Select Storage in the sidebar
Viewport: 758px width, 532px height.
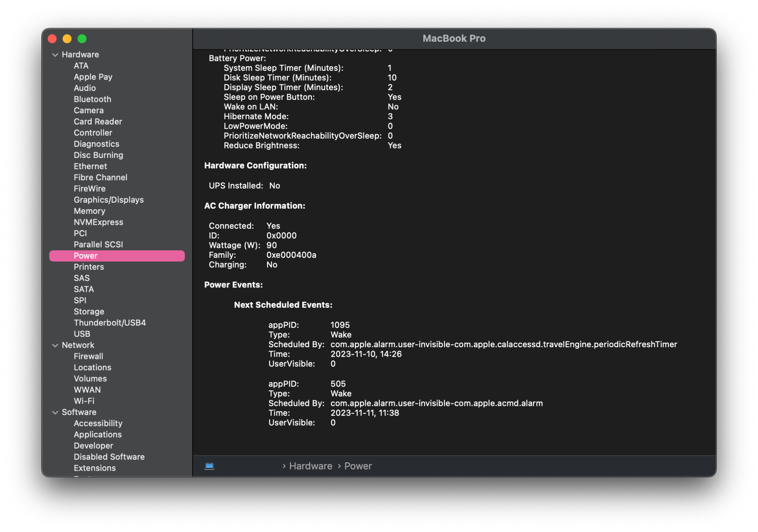pyautogui.click(x=89, y=312)
